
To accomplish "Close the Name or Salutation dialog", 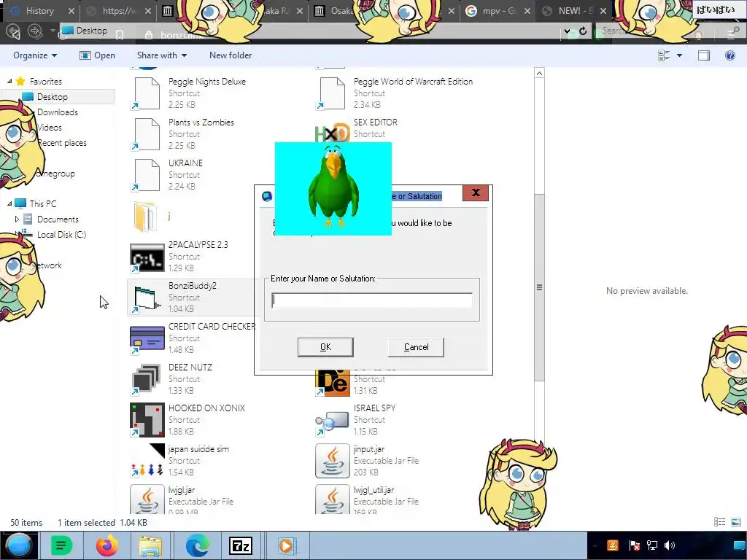I will pyautogui.click(x=476, y=192).
